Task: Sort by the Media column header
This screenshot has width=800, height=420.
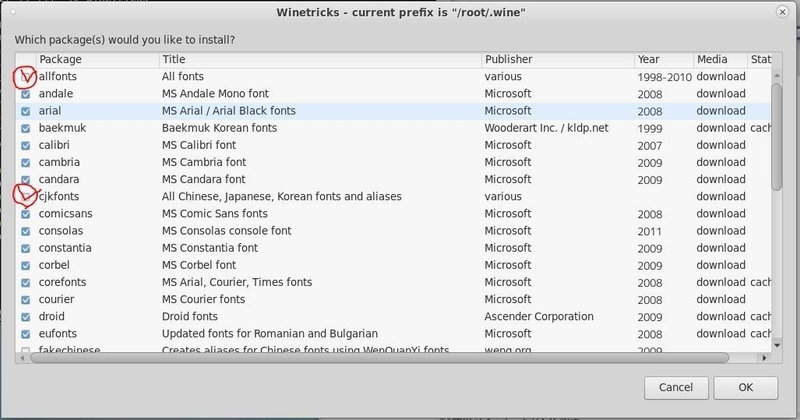Action: [x=718, y=60]
